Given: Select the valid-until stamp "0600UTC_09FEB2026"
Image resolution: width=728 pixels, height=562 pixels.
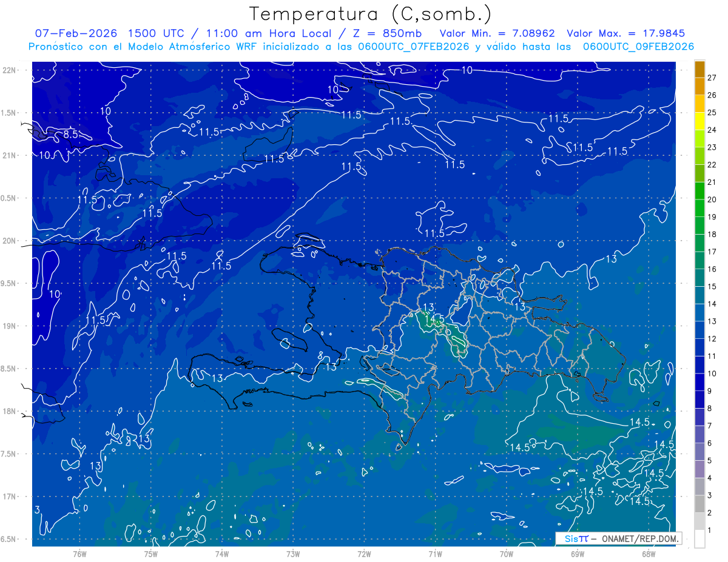Looking at the screenshot, I should click(639, 47).
